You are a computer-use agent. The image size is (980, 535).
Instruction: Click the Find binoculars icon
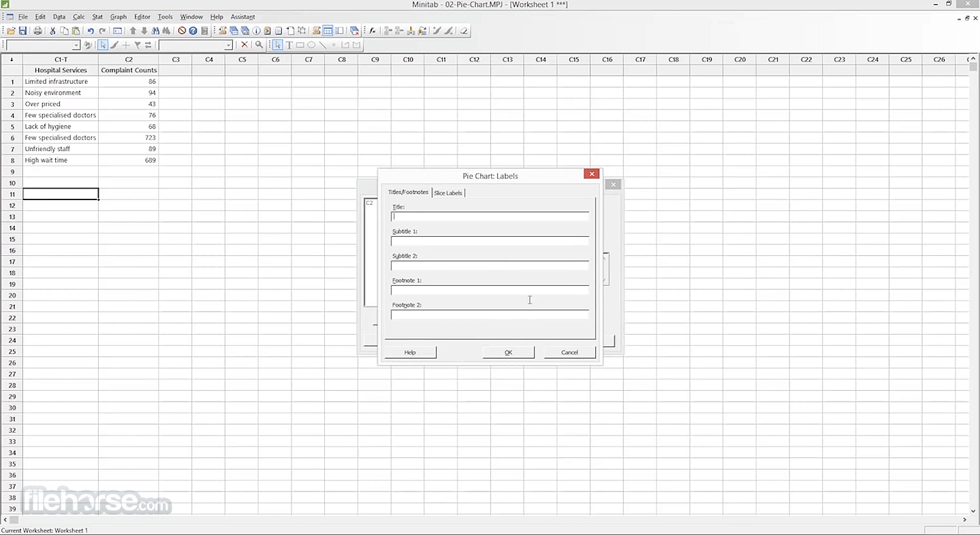[x=156, y=31]
